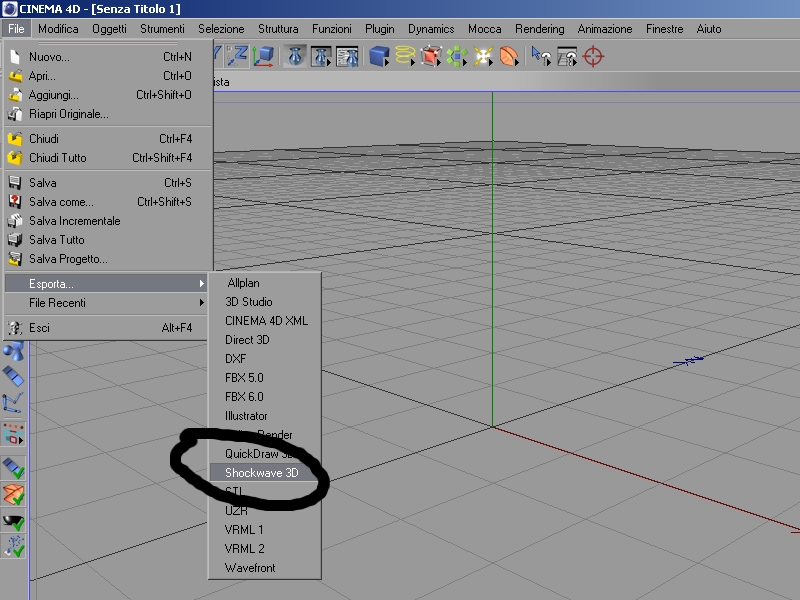Click the Chiudi folder icon
Viewport: 800px width, 600px height.
coord(15,139)
